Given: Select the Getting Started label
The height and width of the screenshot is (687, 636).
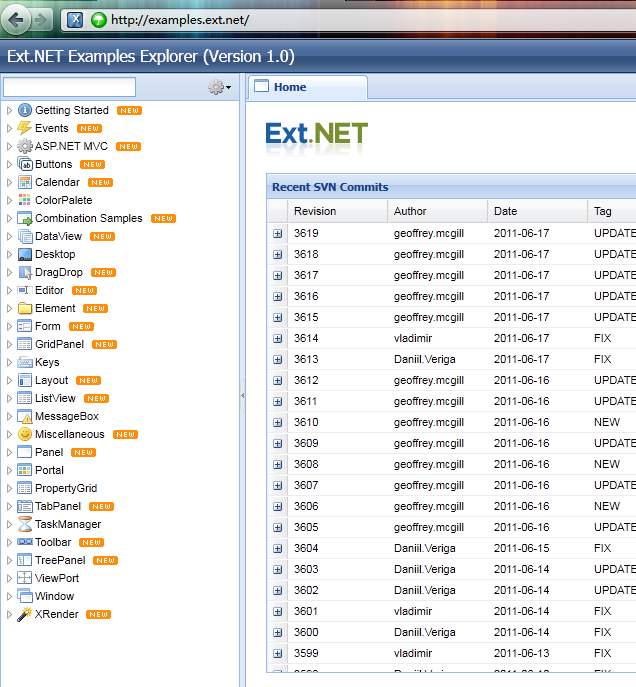Looking at the screenshot, I should point(72,110).
